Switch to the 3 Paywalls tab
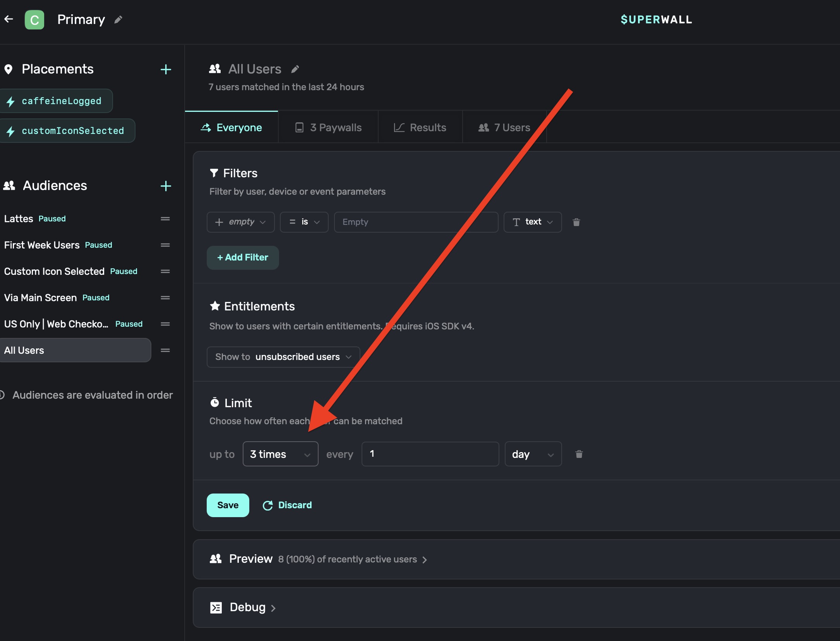Image resolution: width=840 pixels, height=641 pixels. (x=328, y=128)
